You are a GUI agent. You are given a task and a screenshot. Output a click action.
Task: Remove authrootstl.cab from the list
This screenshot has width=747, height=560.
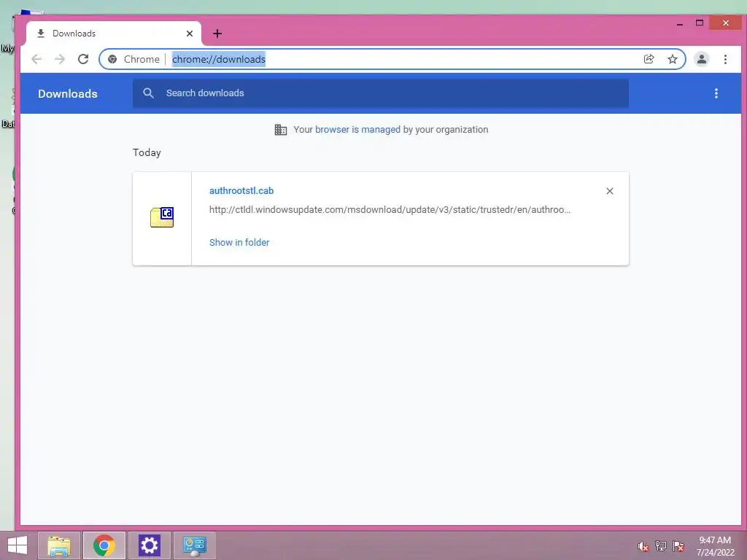coord(609,191)
